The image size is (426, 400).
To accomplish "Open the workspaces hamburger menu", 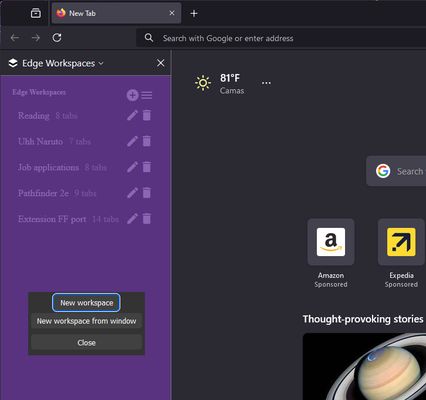I will pos(147,95).
